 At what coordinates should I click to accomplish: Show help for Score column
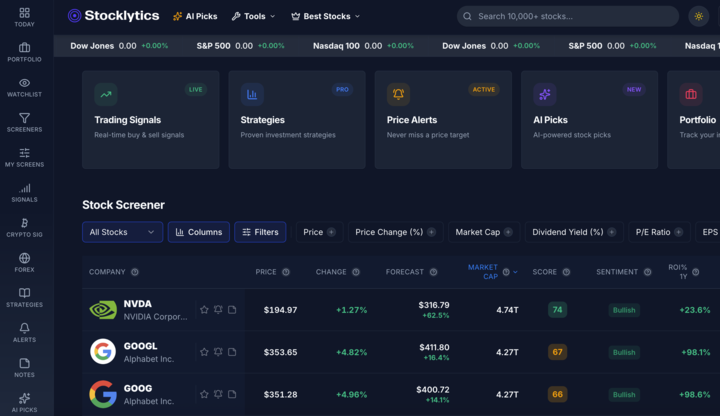[566, 272]
